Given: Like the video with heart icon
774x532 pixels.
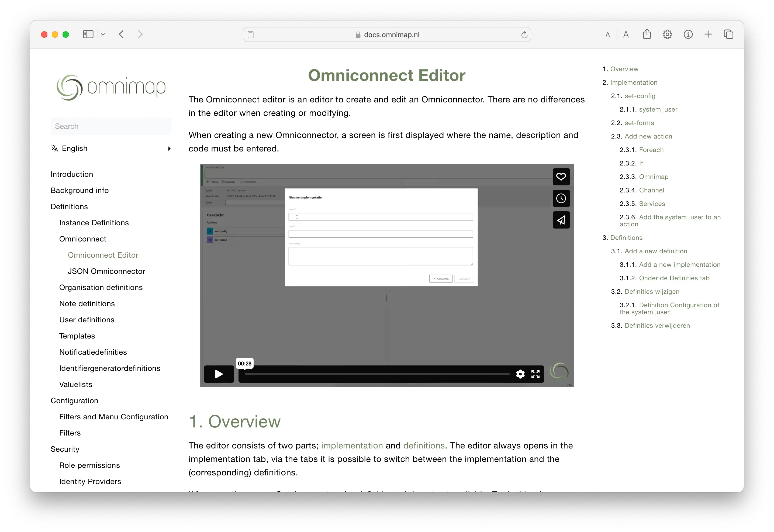Looking at the screenshot, I should tap(561, 177).
